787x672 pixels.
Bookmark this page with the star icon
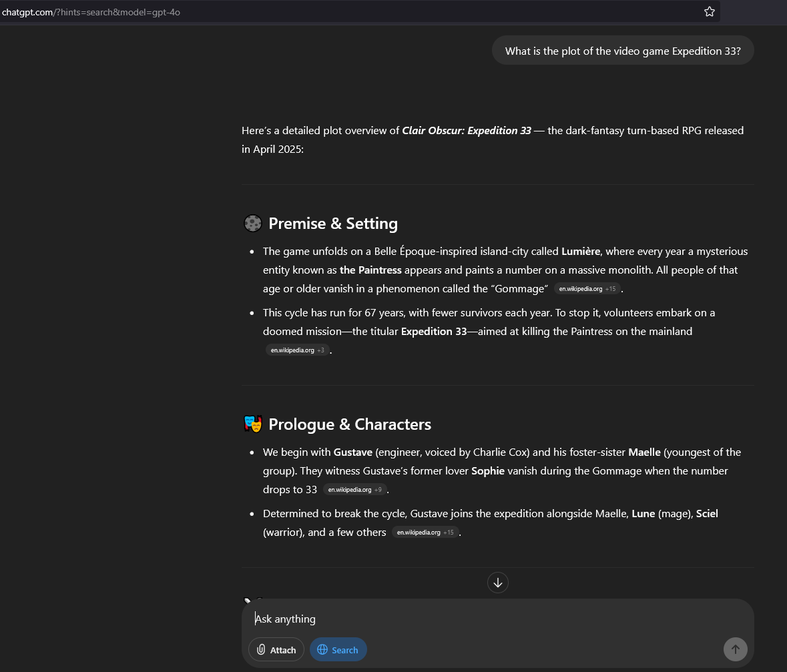coord(709,11)
